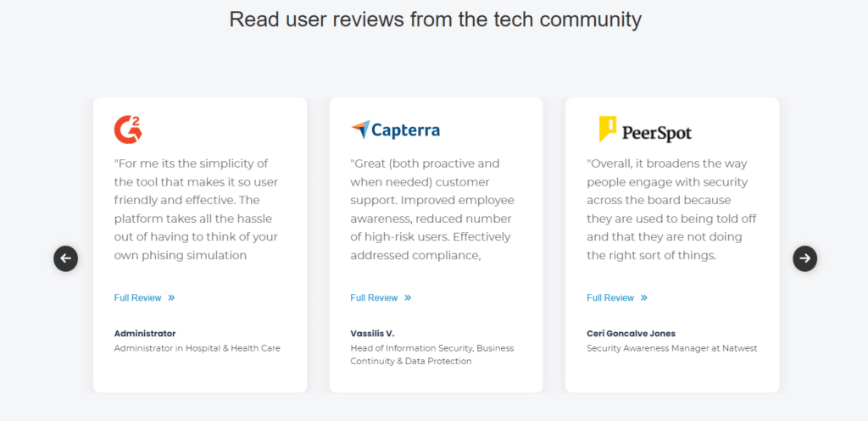
Task: Click reviewer name Vassilis V.
Action: (373, 334)
